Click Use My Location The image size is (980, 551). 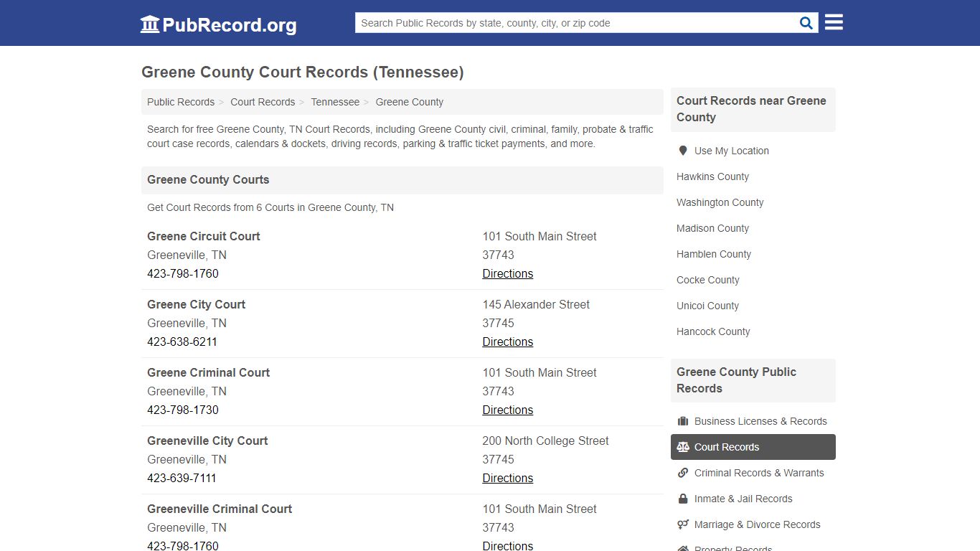click(x=731, y=151)
